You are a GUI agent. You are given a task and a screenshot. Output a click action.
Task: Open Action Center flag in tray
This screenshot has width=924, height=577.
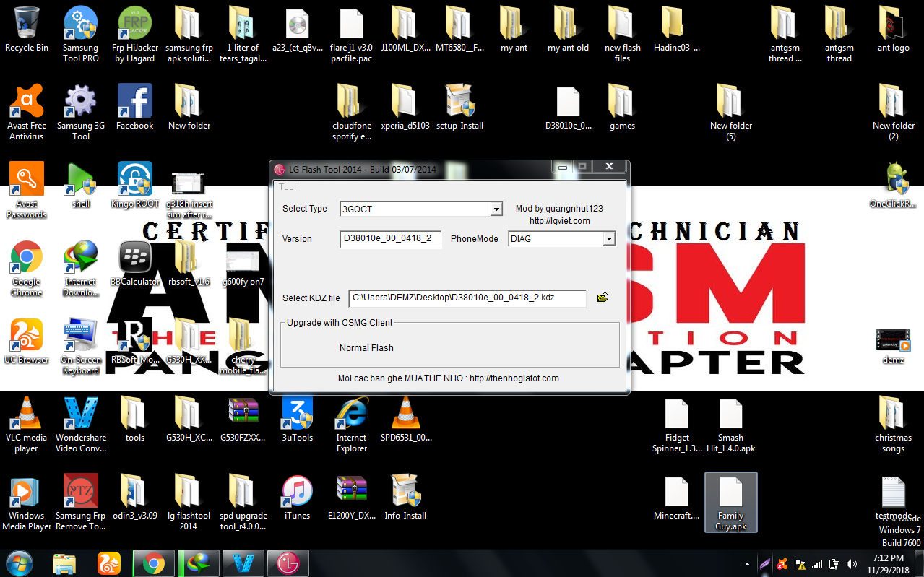pos(800,563)
